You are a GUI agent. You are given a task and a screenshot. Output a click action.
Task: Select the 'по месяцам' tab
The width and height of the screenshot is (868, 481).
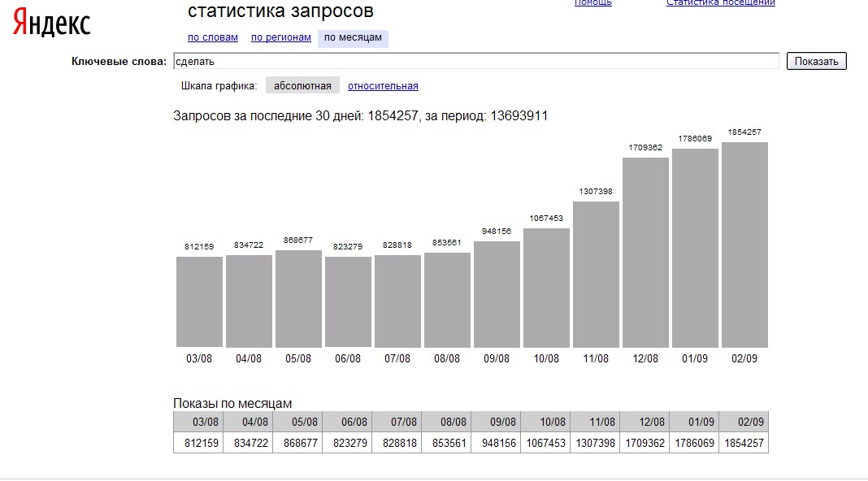[353, 37]
